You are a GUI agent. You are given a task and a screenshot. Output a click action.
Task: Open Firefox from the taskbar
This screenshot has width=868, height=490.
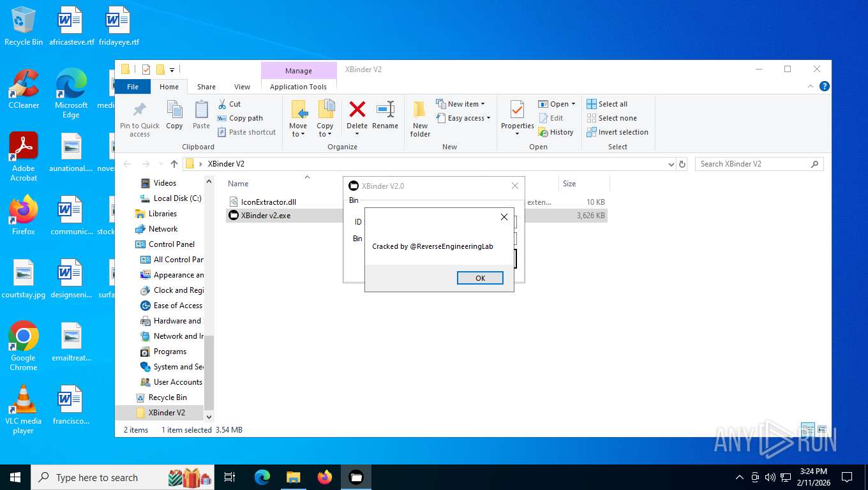(325, 477)
